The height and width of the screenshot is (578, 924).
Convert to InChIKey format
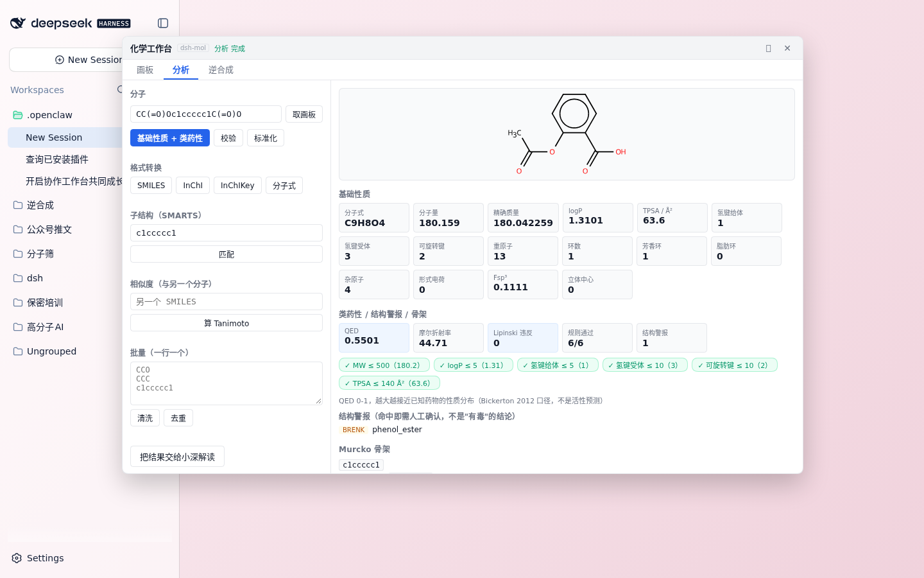pyautogui.click(x=237, y=186)
